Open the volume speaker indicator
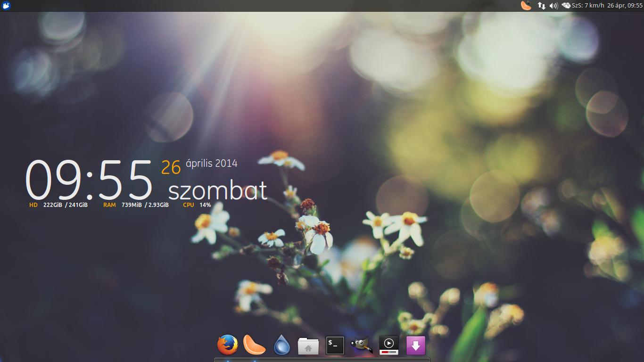This screenshot has width=644, height=362. 554,6
